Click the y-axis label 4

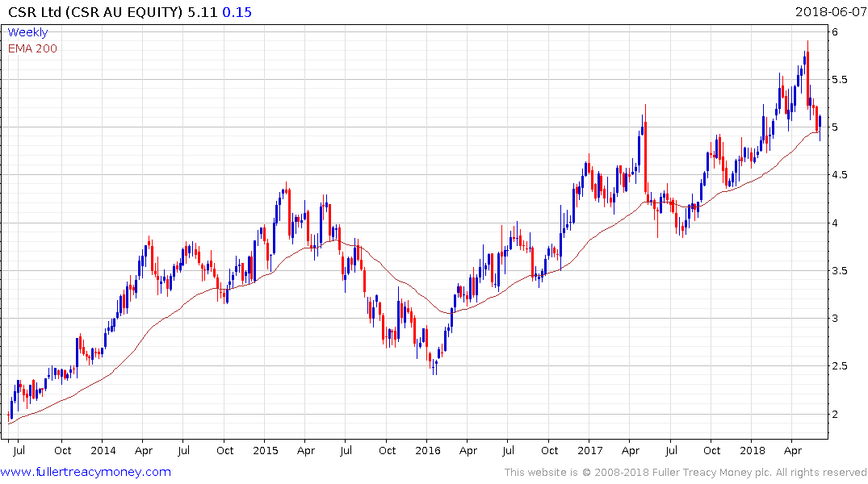tap(835, 223)
